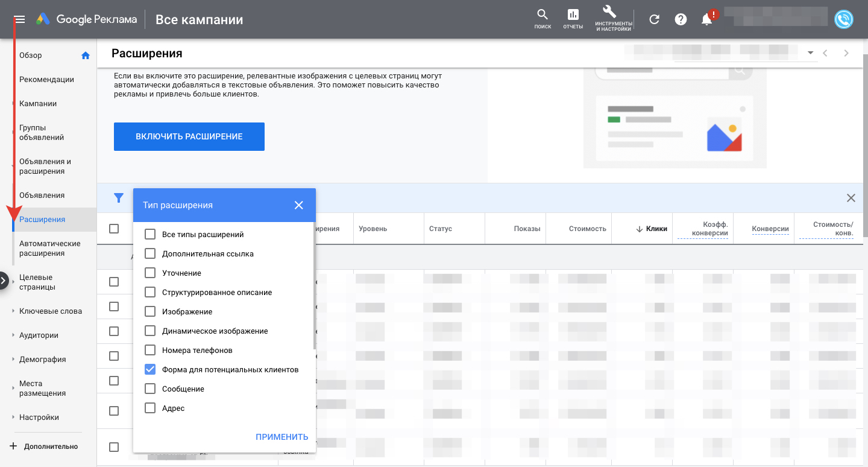Toggle the select-all table header checkbox
The height and width of the screenshot is (467, 868).
[114, 229]
